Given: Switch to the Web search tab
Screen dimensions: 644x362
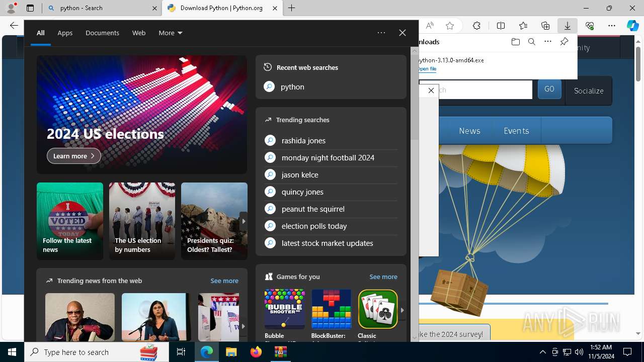Looking at the screenshot, I should (139, 33).
